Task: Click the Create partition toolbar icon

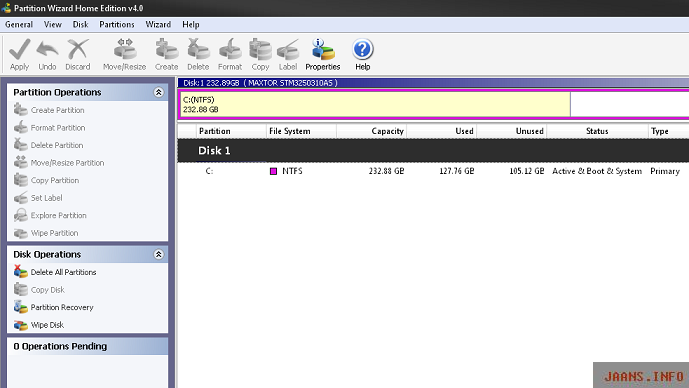Action: pos(167,49)
